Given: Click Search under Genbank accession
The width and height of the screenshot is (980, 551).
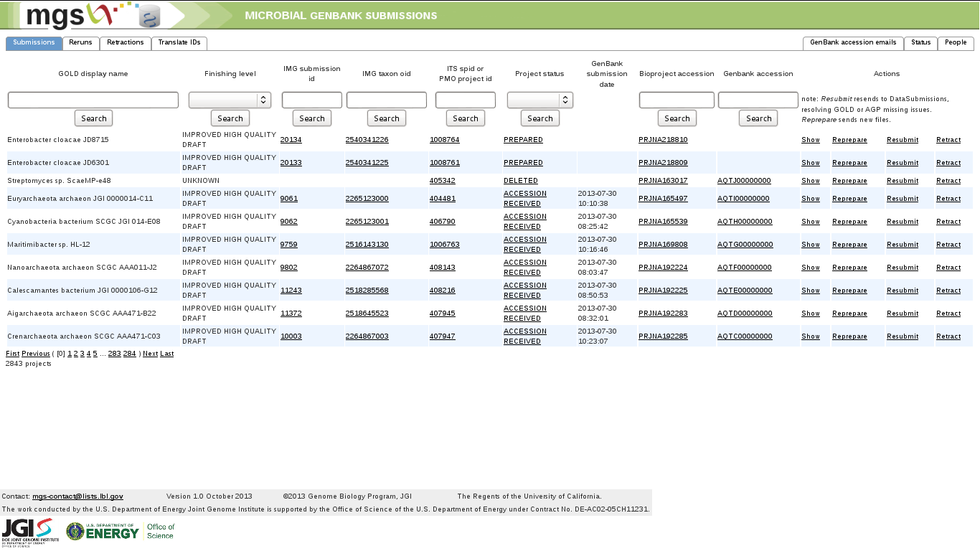Looking at the screenshot, I should coord(759,118).
